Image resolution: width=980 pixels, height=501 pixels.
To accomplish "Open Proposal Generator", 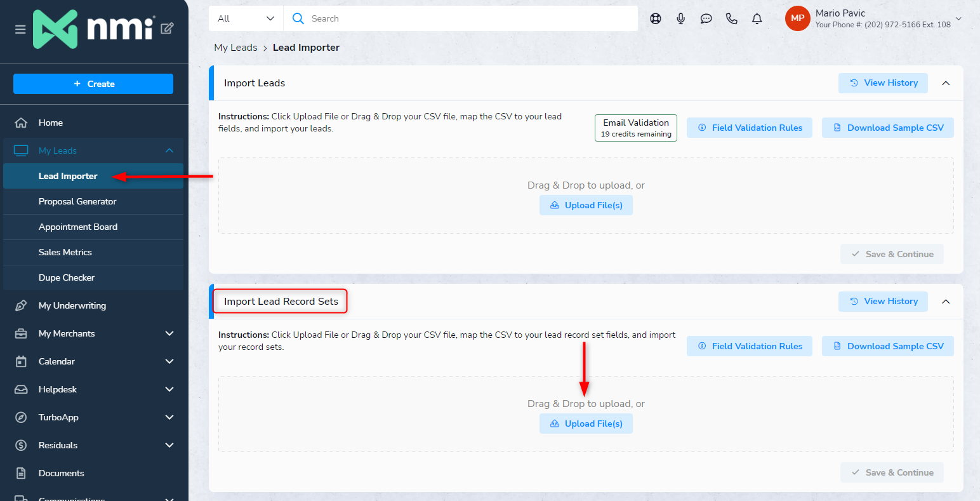I will click(93, 201).
